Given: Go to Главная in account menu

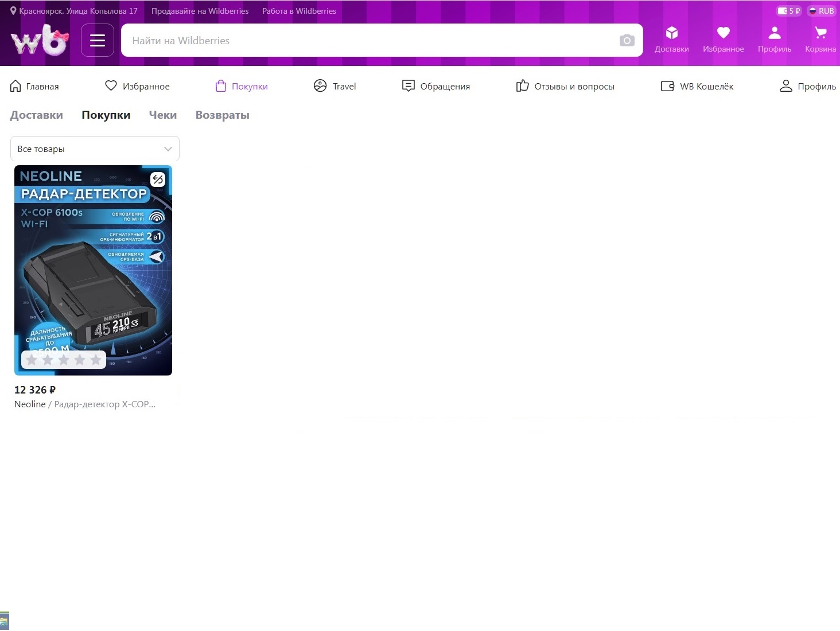Looking at the screenshot, I should point(34,86).
